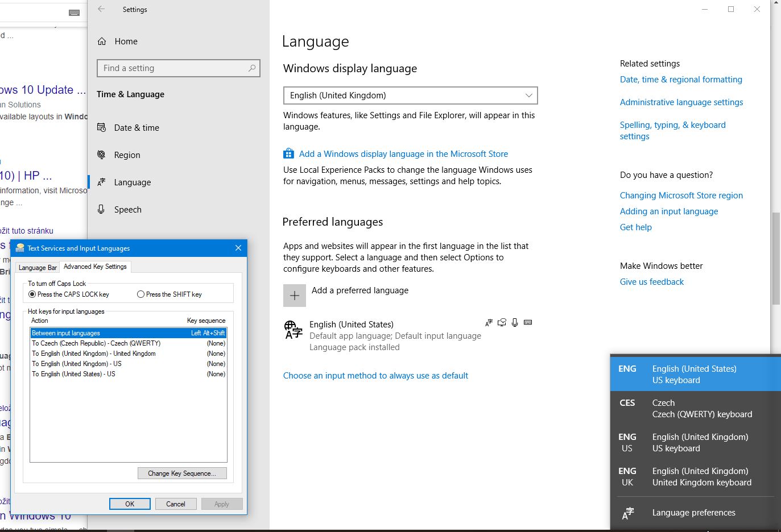
Task: Open Spelling, typing, & keyboard settings link
Action: 673,131
